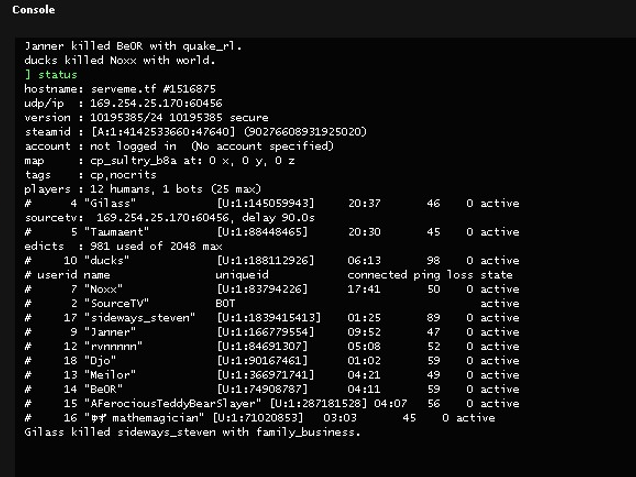This screenshot has height=477, width=636.
Task: Click the userid name column header row
Action: pos(268,275)
